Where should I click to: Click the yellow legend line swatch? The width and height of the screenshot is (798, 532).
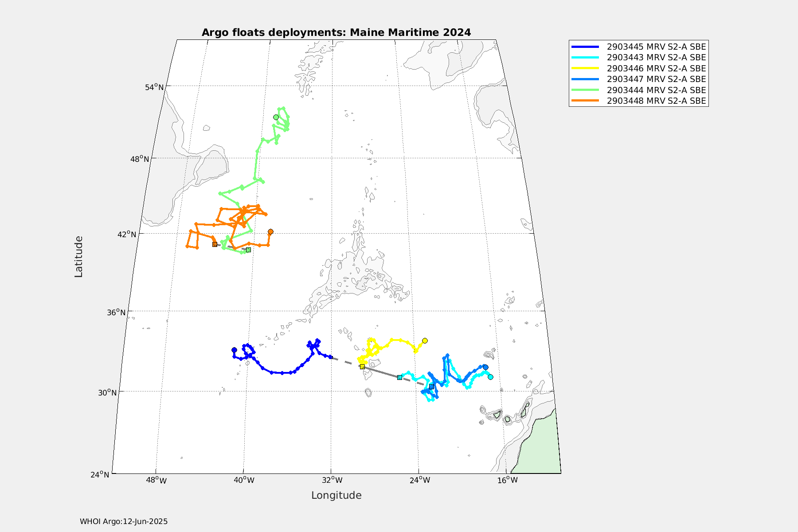coord(585,68)
